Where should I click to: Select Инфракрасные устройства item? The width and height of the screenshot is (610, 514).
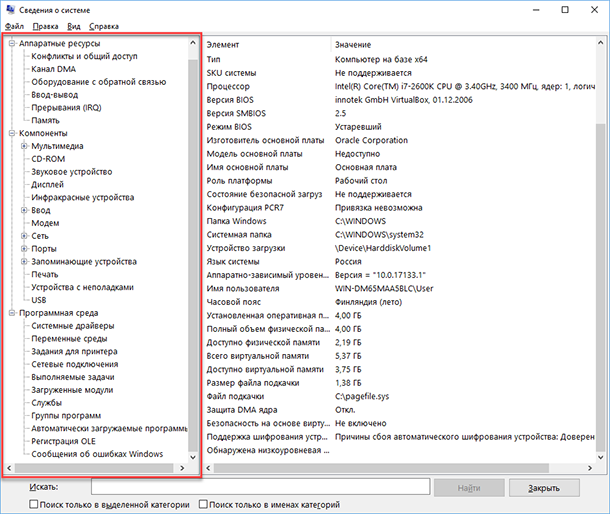pos(83,197)
